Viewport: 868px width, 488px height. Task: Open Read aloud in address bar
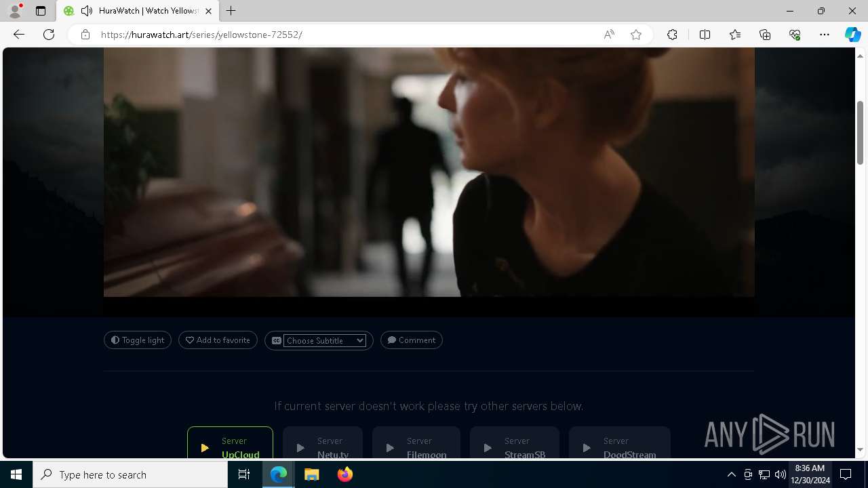coord(609,35)
